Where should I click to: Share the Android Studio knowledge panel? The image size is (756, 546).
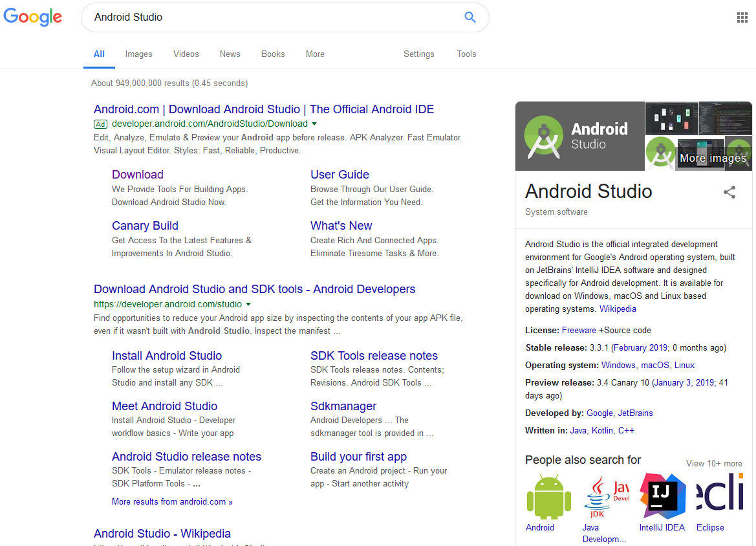pos(729,192)
